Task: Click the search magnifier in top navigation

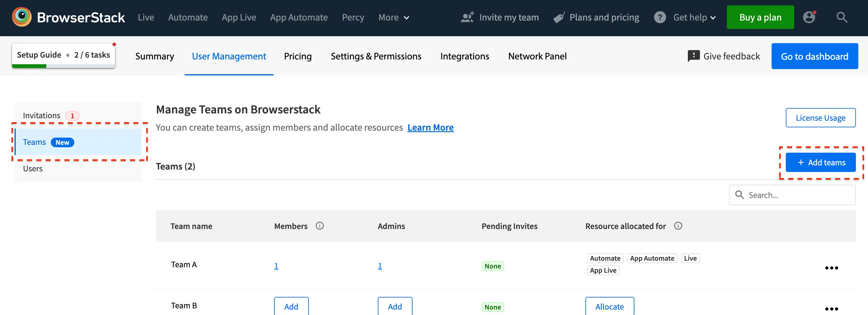Action: click(x=841, y=17)
